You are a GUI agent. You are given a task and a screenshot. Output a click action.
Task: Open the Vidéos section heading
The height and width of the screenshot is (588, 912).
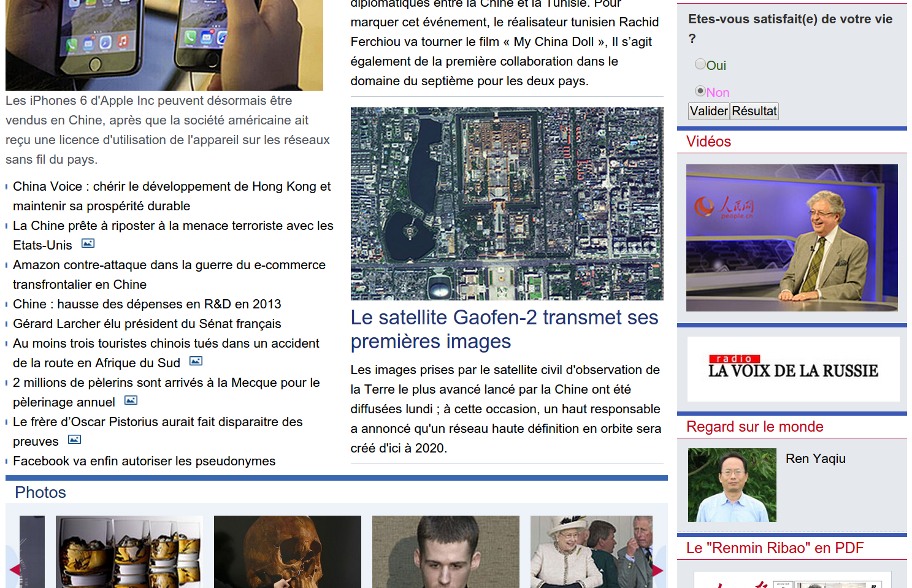pyautogui.click(x=708, y=142)
